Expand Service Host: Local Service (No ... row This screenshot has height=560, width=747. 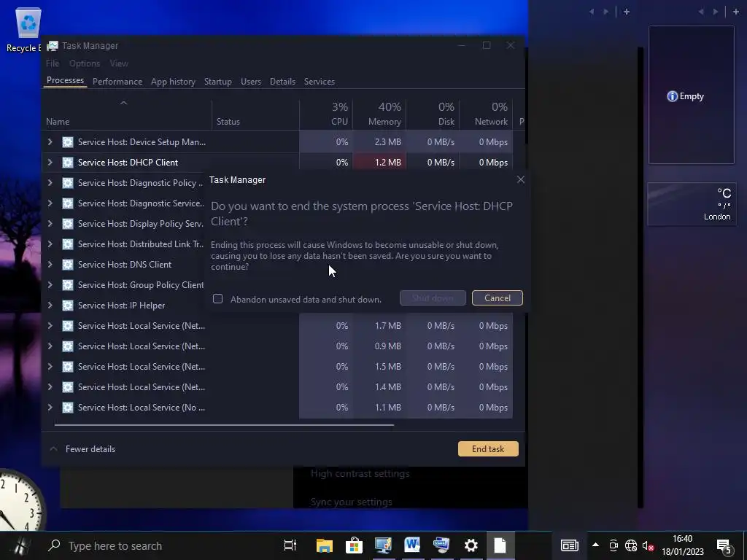coord(50,407)
